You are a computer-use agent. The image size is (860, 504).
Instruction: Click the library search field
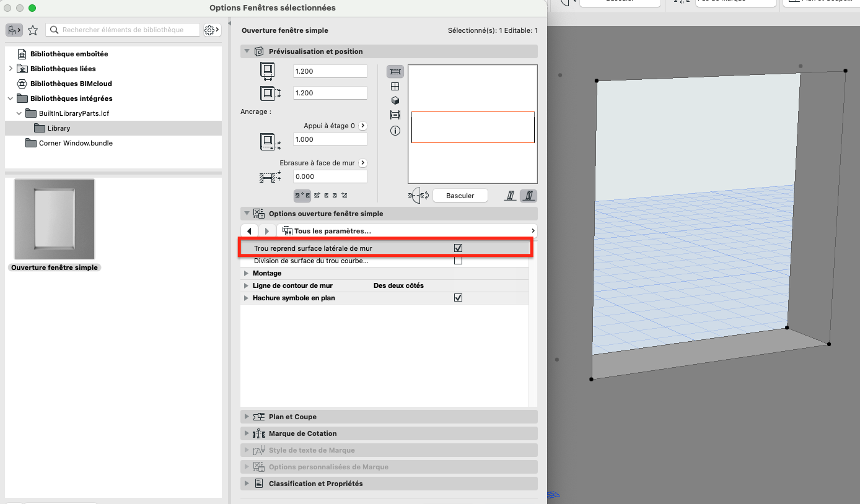123,30
